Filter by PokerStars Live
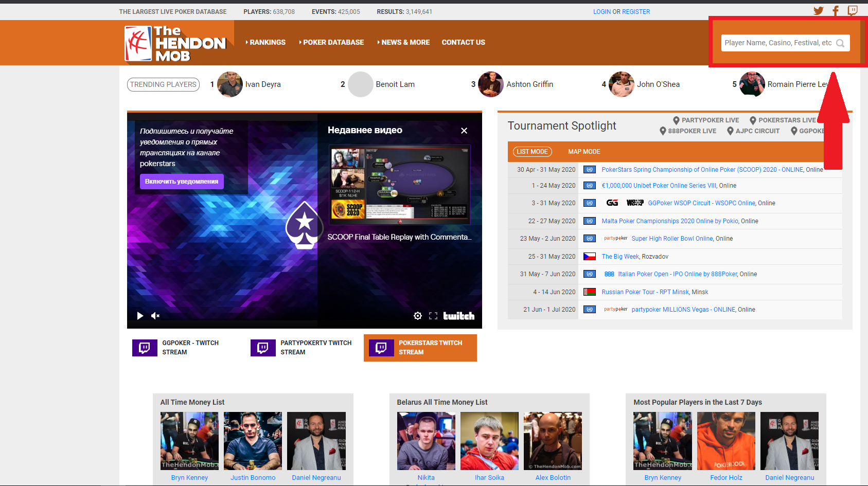868x486 pixels. click(783, 120)
